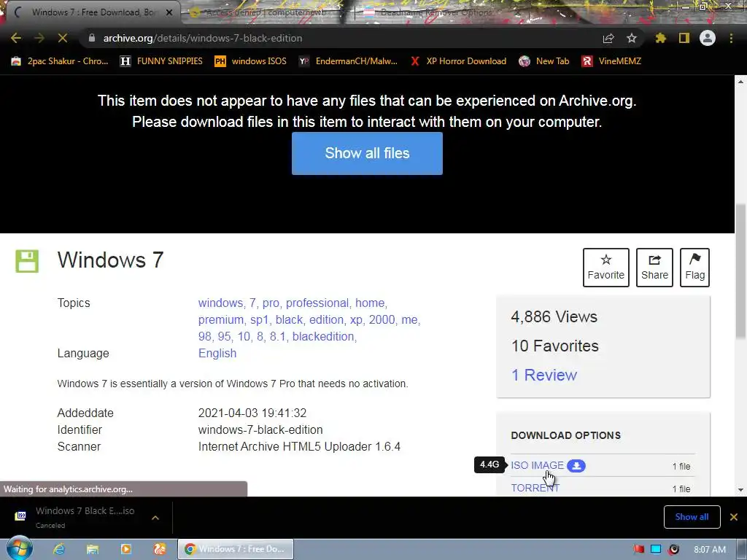Image resolution: width=747 pixels, height=560 pixels.
Task: Click the share page icon in address bar
Action: pos(608,38)
